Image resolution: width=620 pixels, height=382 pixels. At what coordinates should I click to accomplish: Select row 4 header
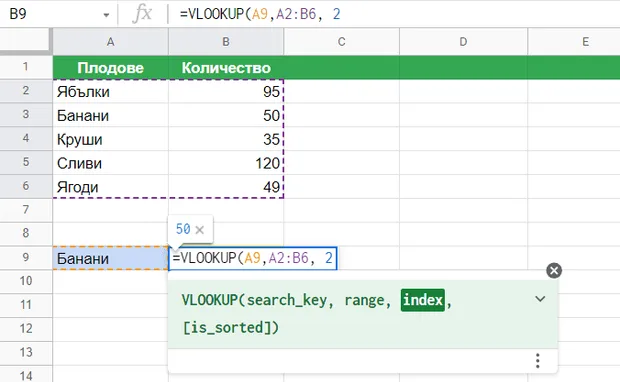(x=26, y=138)
